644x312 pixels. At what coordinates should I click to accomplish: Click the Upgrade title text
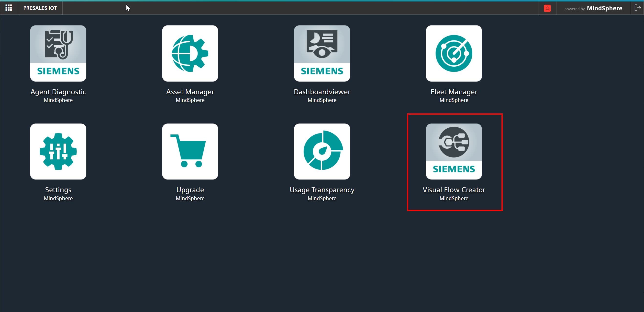click(x=190, y=190)
